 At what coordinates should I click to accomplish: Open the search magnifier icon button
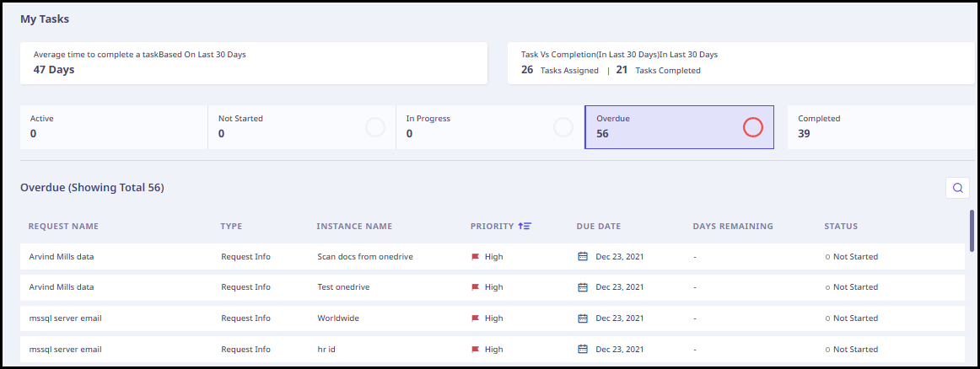[957, 187]
